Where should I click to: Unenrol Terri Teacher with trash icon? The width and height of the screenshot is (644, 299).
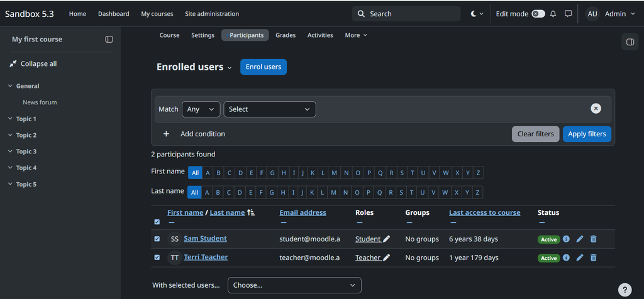pos(594,258)
